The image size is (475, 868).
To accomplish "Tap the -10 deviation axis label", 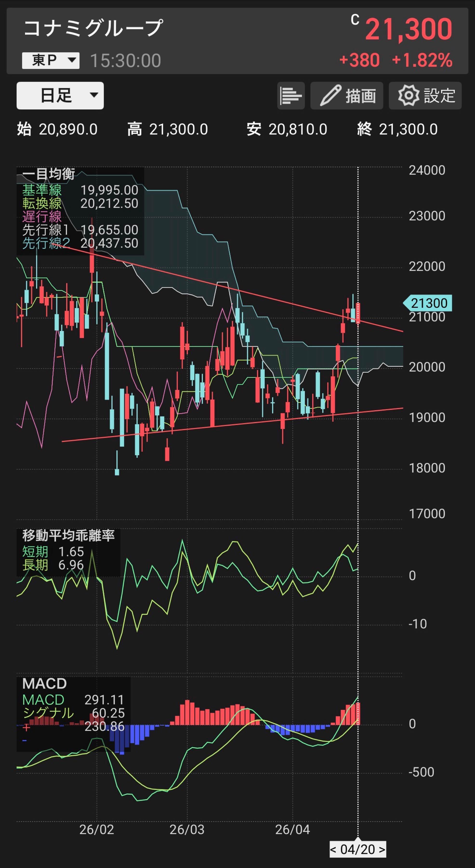I will coord(417,624).
